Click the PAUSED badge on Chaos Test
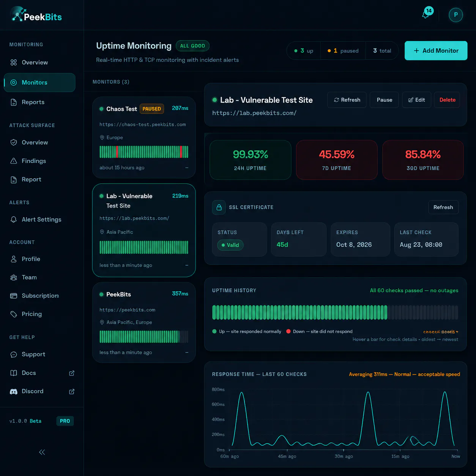 (152, 109)
